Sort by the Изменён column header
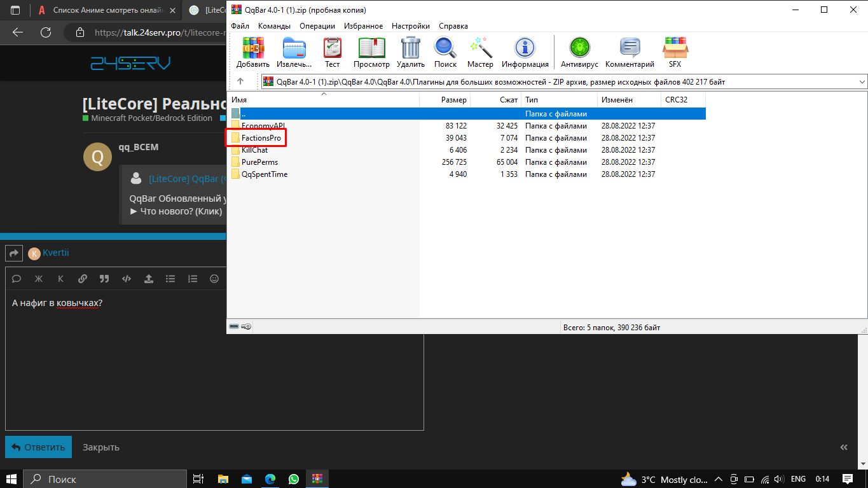 [x=630, y=100]
